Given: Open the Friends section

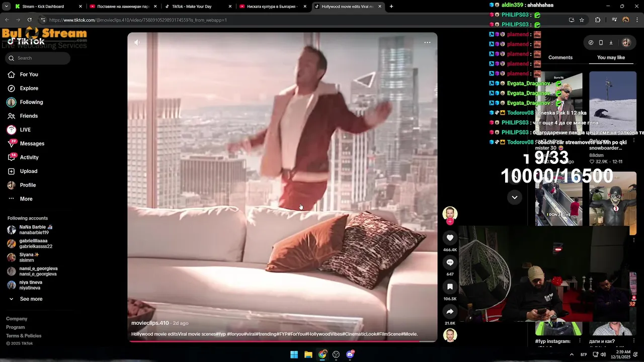Looking at the screenshot, I should click(29, 116).
